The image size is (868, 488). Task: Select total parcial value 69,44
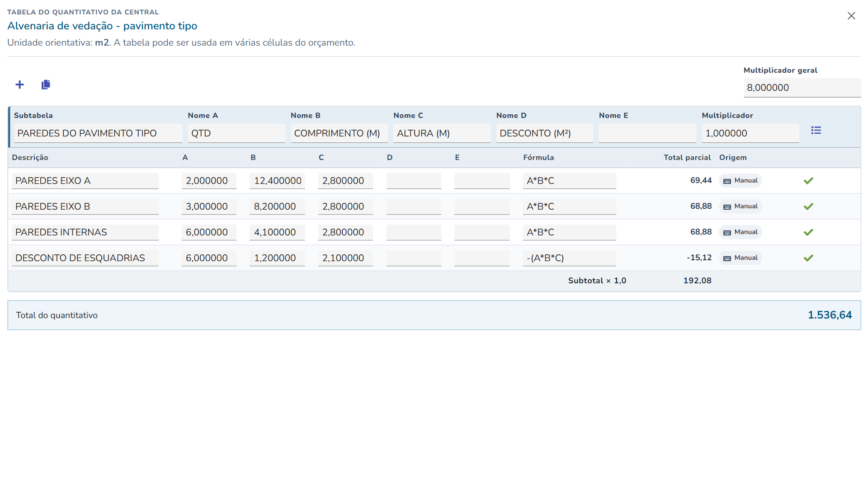(x=701, y=180)
